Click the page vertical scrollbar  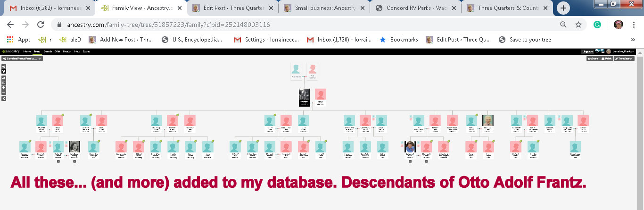click(640, 118)
